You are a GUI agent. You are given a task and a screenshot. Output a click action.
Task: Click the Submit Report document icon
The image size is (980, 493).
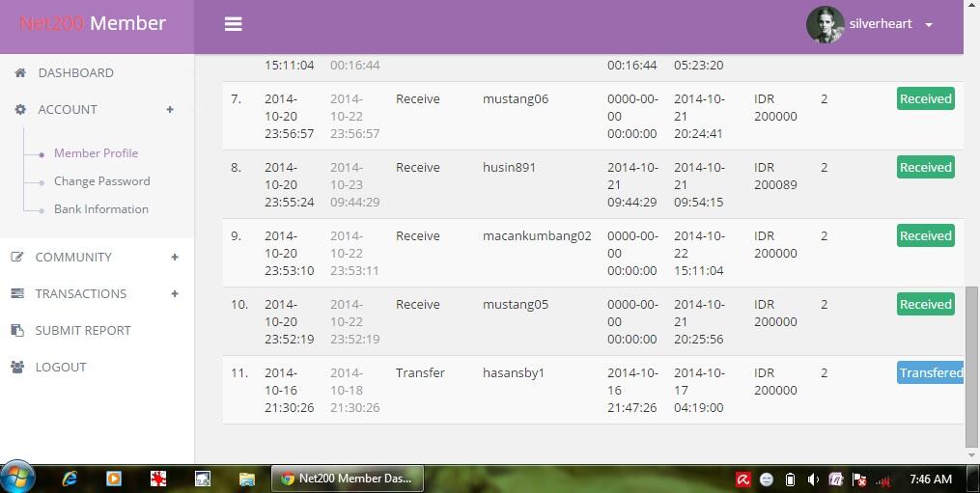[x=17, y=330]
